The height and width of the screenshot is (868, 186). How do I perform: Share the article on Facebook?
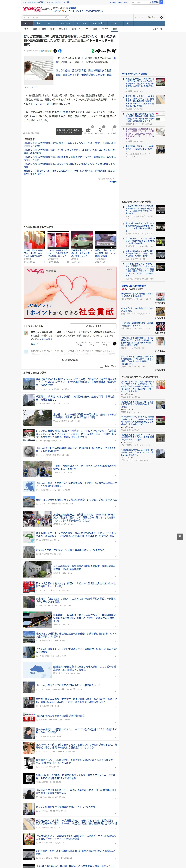point(60,51)
